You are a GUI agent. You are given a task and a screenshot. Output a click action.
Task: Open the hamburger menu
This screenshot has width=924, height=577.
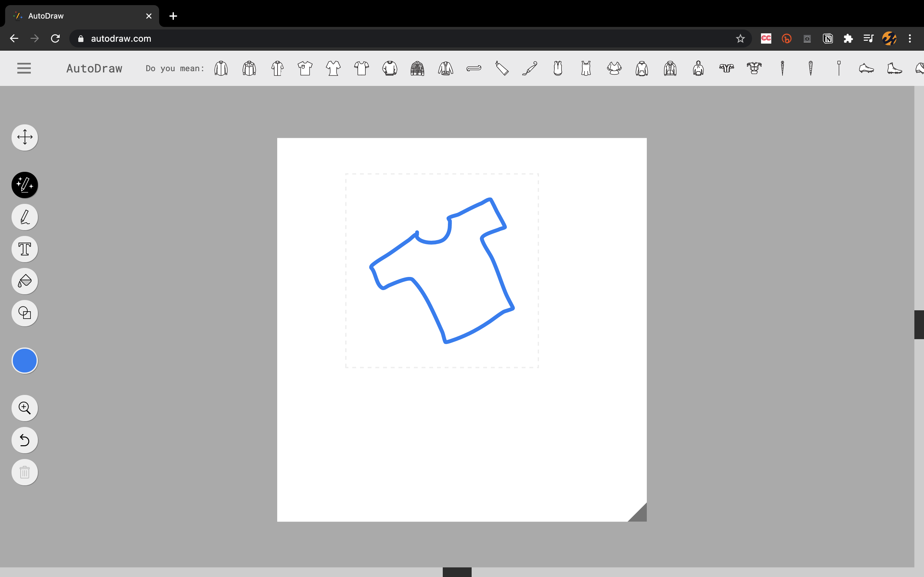(x=24, y=68)
